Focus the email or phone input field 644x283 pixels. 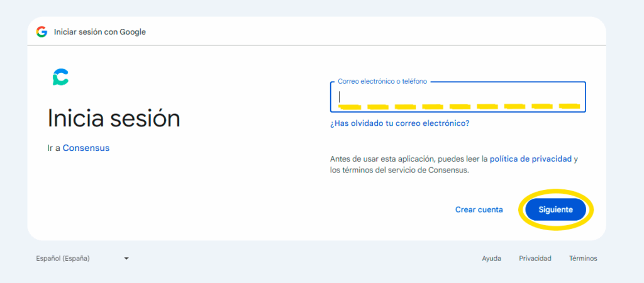(458, 97)
